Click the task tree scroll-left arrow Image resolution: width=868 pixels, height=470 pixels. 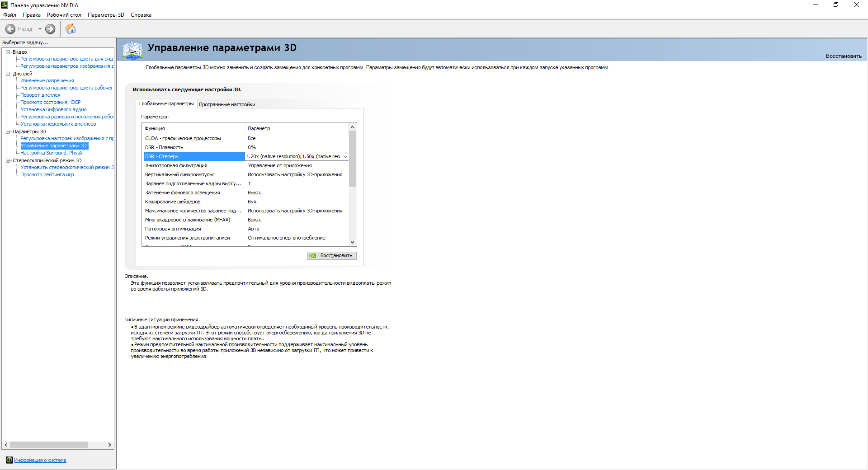6,445
